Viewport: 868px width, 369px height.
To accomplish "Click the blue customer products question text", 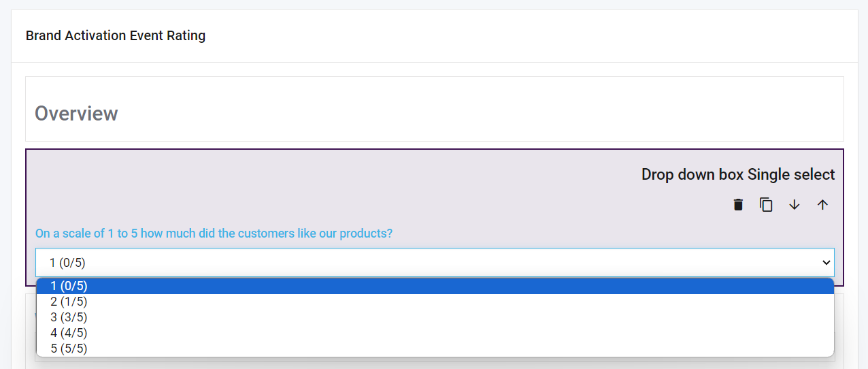I will (x=214, y=234).
